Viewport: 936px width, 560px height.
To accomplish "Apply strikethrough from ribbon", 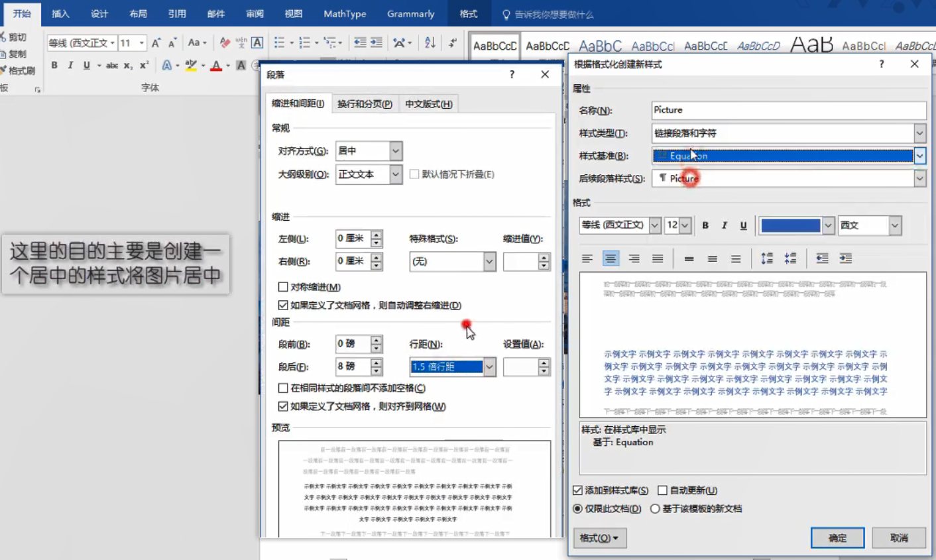I will click(x=112, y=65).
